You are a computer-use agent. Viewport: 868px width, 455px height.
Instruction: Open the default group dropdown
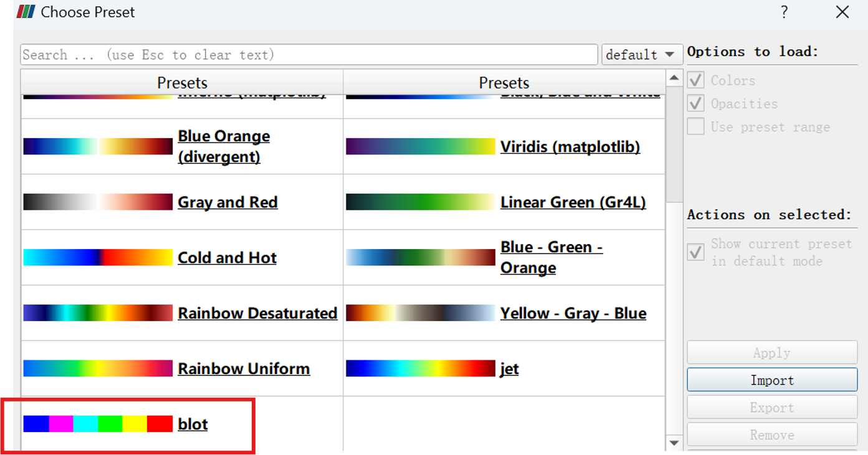pos(640,55)
